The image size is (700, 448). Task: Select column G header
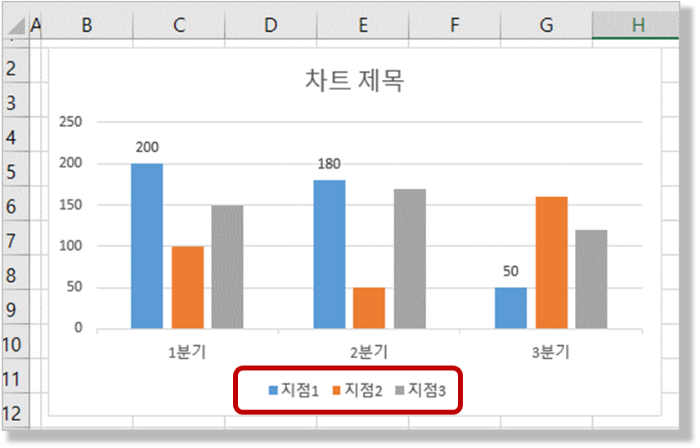547,25
